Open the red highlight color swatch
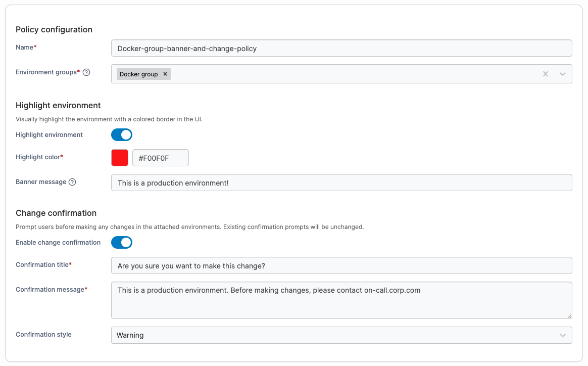The width and height of the screenshot is (588, 366). [x=120, y=158]
